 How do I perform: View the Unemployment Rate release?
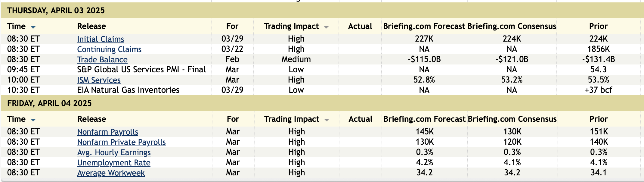(114, 163)
